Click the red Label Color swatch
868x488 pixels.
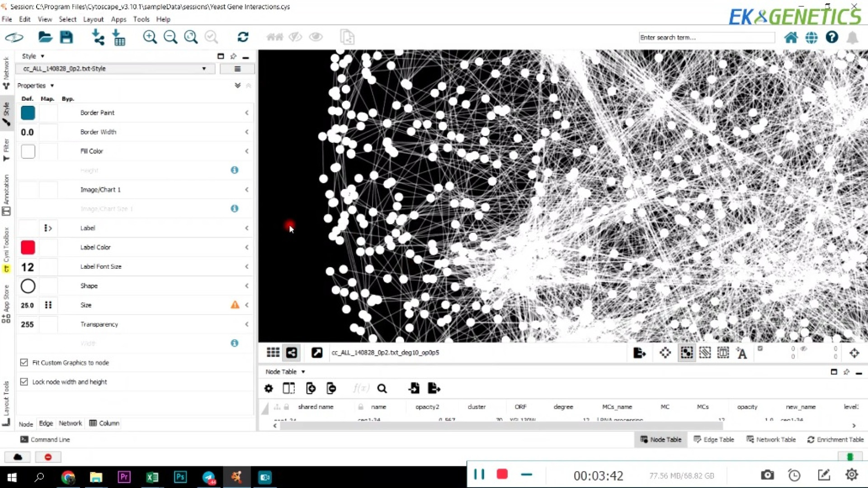pyautogui.click(x=28, y=247)
